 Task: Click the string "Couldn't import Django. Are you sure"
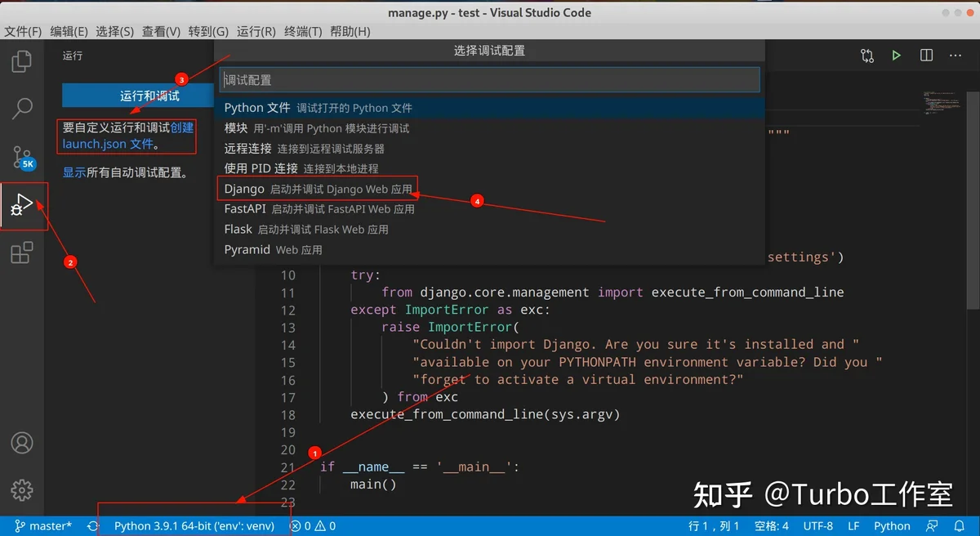[x=635, y=345]
